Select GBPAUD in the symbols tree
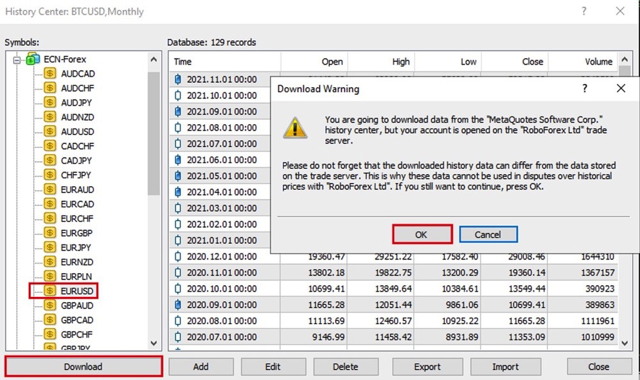Image resolution: width=640 pixels, height=380 pixels. (x=77, y=305)
